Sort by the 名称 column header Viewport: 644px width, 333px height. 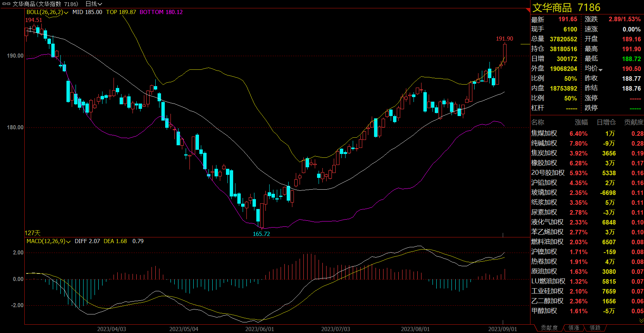538,122
